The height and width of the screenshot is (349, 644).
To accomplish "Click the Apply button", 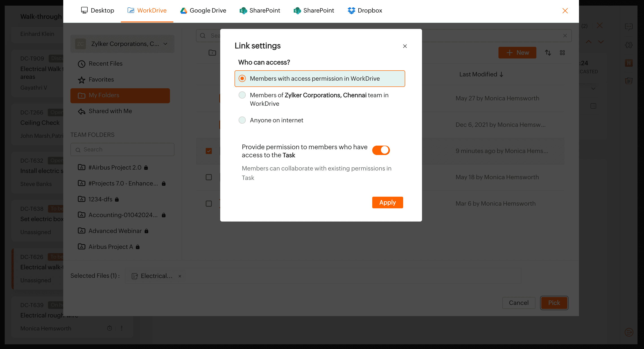I will pyautogui.click(x=387, y=202).
